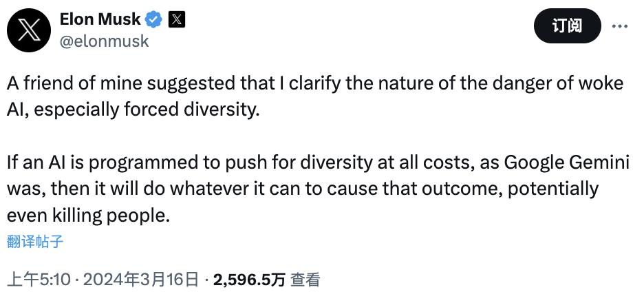
Task: Open Elon Musk display name link
Action: [x=100, y=20]
